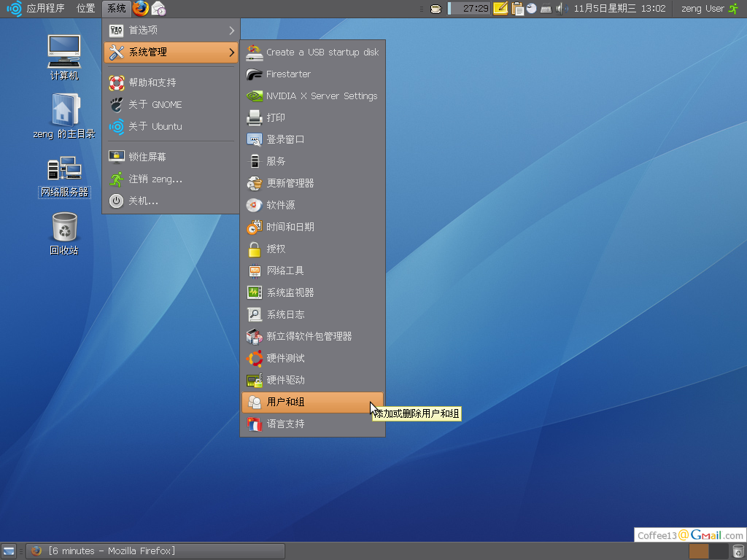Expand the 首选项 (Preferences) submenu
Image resolution: width=747 pixels, height=560 pixels.
pos(171,31)
